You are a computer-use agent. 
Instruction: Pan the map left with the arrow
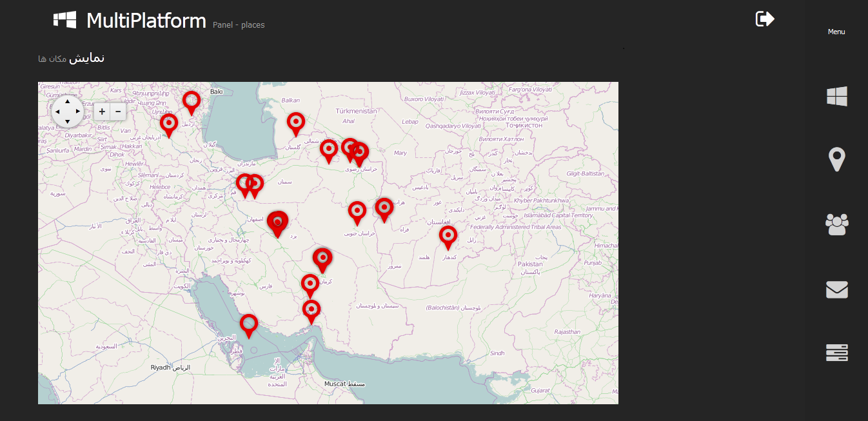coord(57,112)
